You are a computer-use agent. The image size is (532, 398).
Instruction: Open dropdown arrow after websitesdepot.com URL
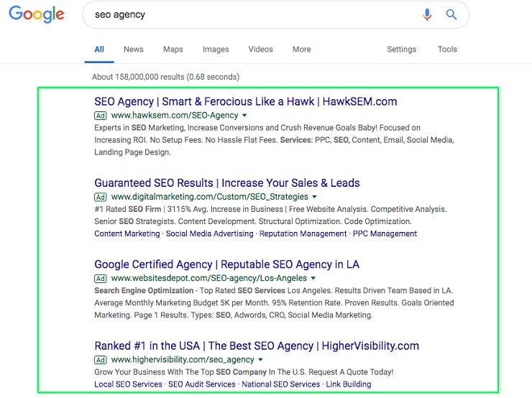coord(313,278)
